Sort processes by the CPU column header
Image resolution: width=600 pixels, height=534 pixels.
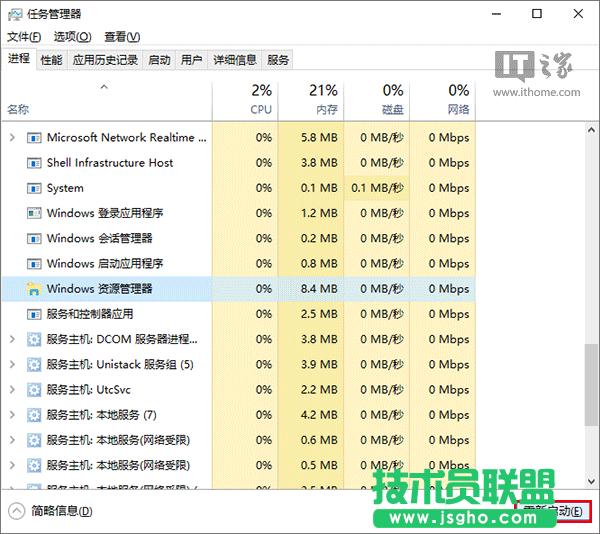point(260,100)
